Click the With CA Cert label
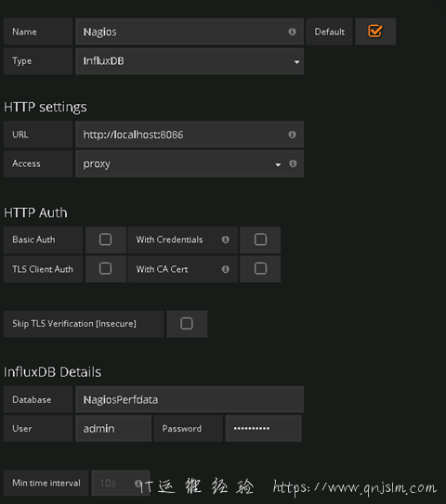 click(162, 269)
